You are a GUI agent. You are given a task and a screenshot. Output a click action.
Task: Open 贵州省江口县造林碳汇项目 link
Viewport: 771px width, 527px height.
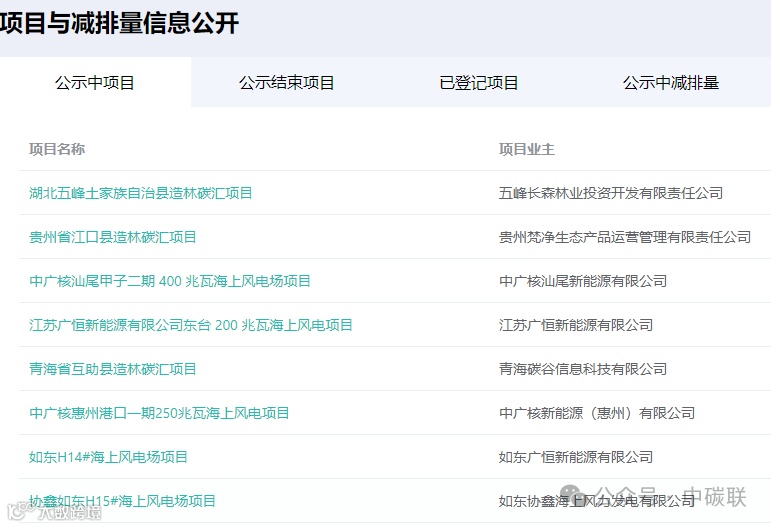(x=113, y=237)
